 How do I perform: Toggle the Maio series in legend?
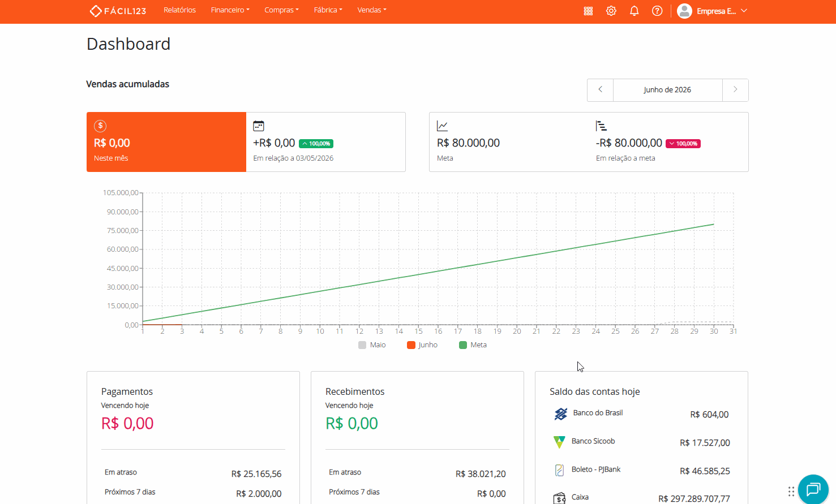[372, 344]
